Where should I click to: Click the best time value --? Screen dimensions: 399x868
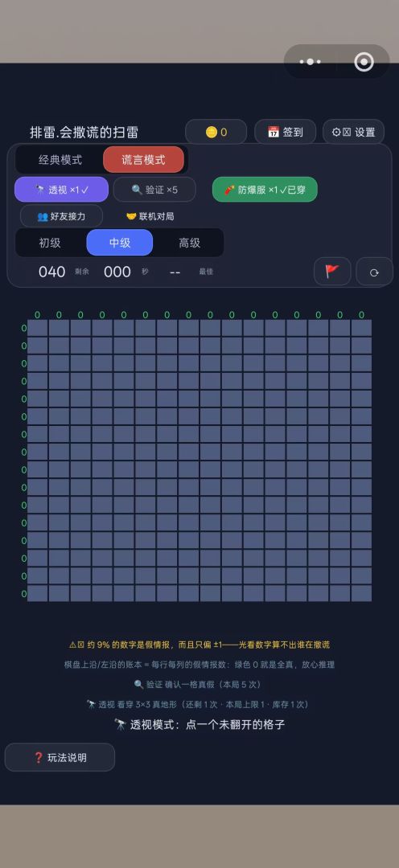[x=175, y=272]
